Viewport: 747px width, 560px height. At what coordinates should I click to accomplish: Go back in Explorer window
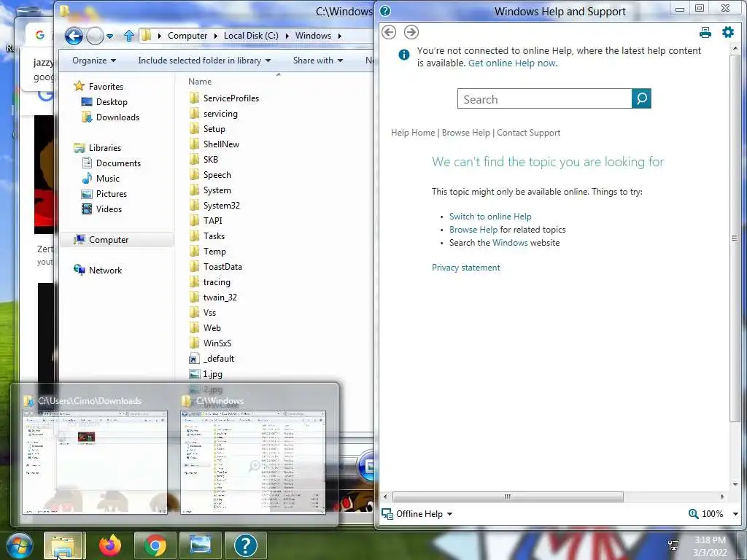(x=74, y=36)
